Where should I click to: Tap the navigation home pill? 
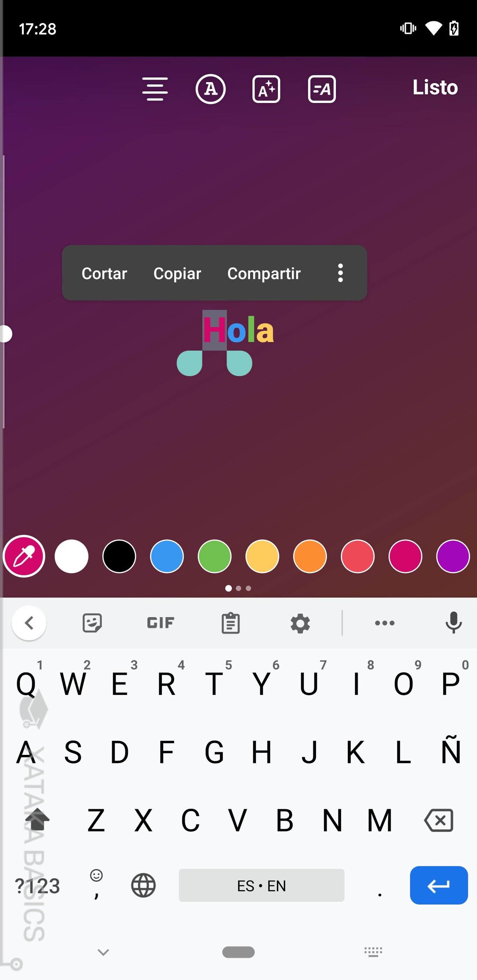tap(238, 952)
